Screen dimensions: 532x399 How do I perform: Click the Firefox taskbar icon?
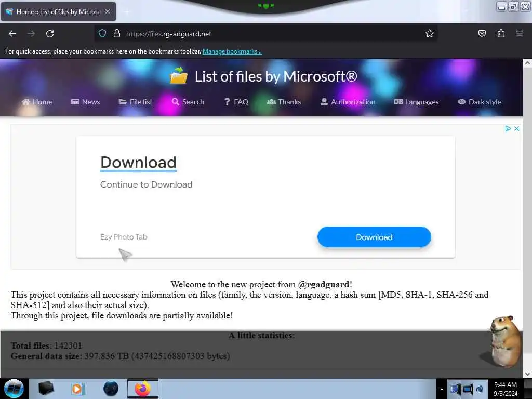[143, 389]
